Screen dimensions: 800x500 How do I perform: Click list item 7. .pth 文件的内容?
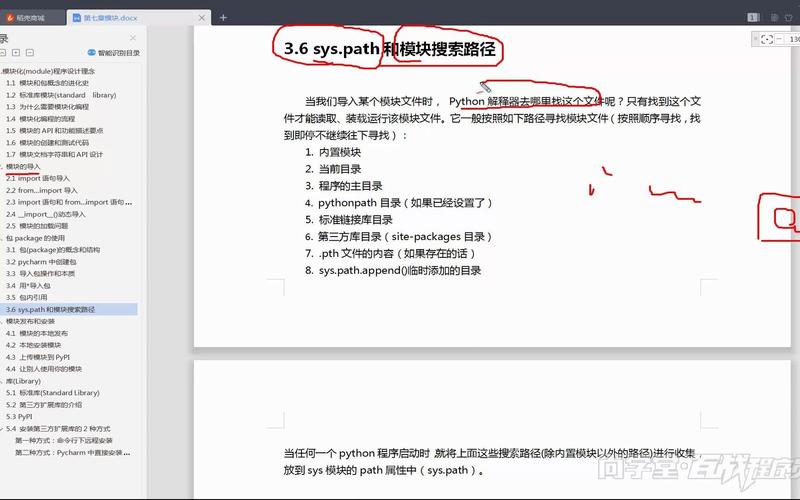(x=391, y=253)
